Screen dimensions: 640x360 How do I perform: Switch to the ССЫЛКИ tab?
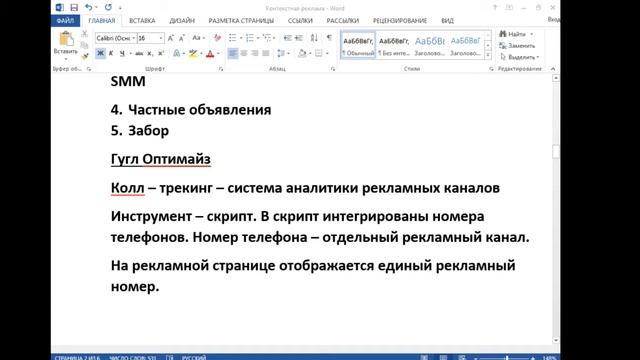coord(300,20)
